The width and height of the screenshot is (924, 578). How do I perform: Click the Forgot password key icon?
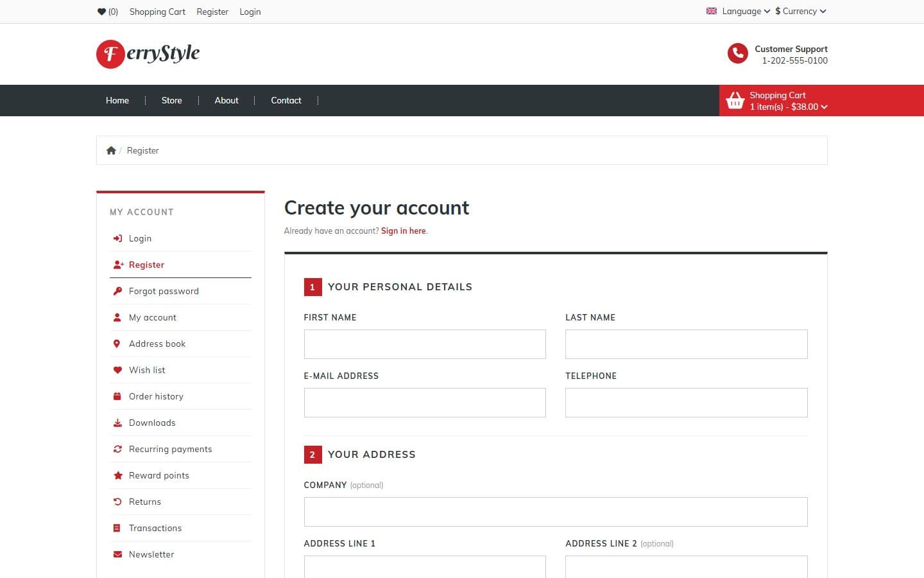pyautogui.click(x=117, y=291)
